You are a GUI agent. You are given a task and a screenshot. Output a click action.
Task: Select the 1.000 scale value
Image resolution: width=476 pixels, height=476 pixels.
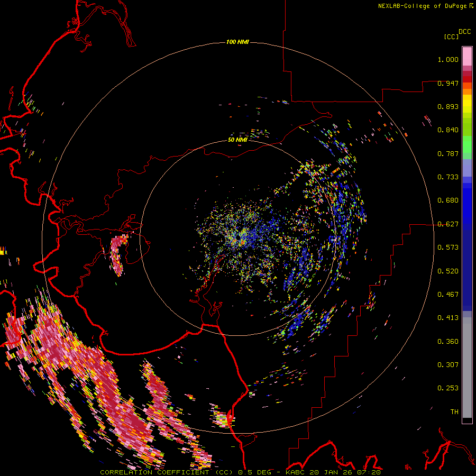point(448,59)
